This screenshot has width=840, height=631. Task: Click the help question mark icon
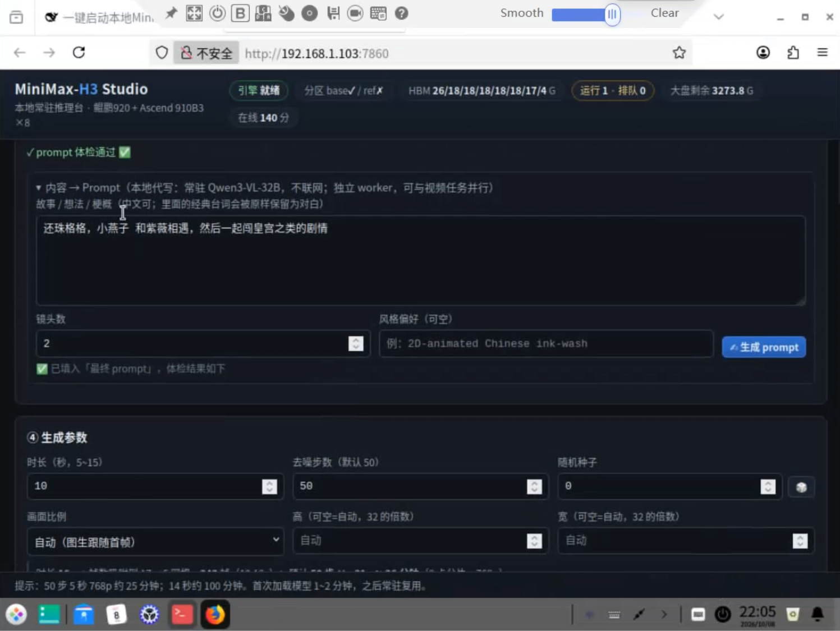[x=401, y=13]
